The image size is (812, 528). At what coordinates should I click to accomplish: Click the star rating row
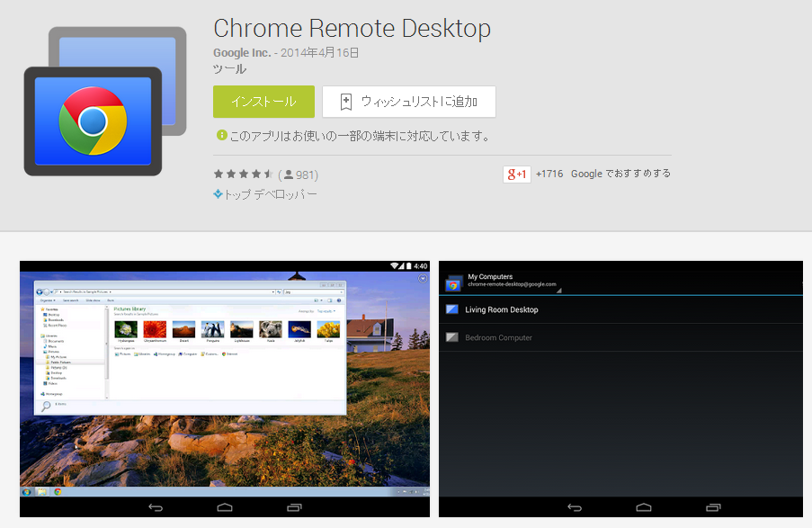[x=244, y=175]
